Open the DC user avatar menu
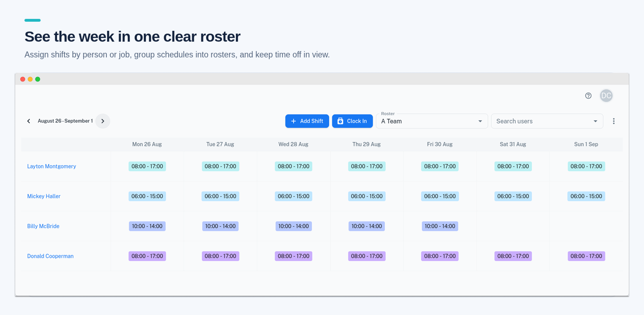The image size is (644, 315). click(606, 96)
